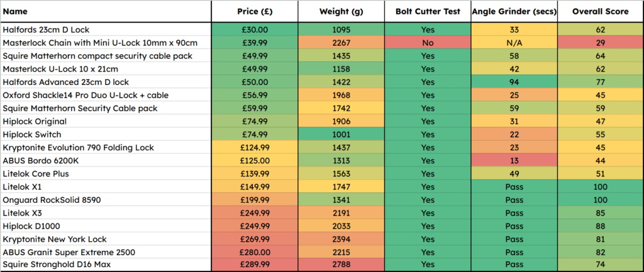Click ABUS Bordo 6200K angle grinder value 13
This screenshot has height=272, width=644.
pyautogui.click(x=514, y=160)
